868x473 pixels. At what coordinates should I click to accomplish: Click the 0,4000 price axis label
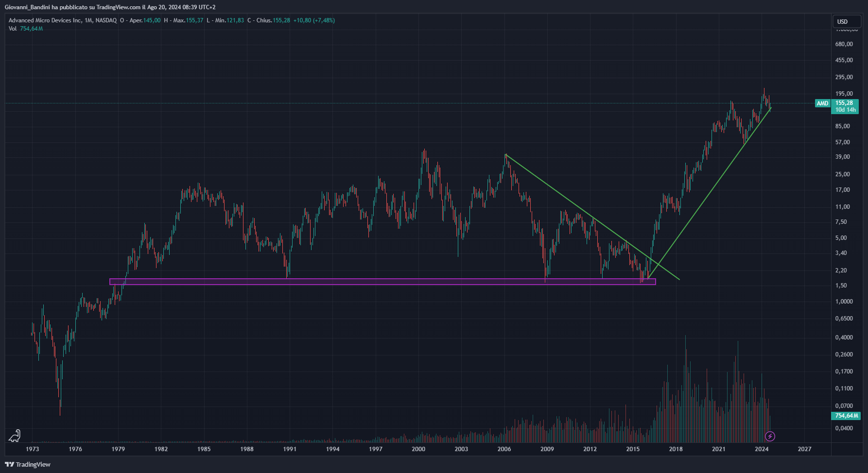[x=844, y=338]
